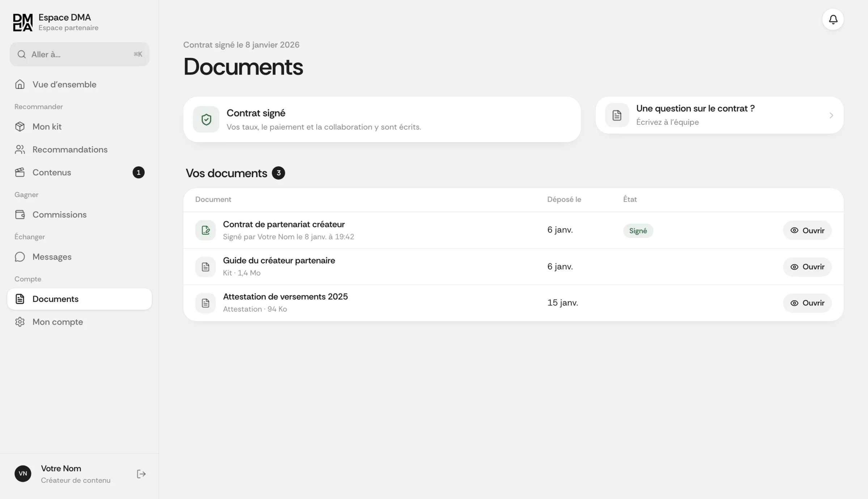Click Une question sur le contrat link
Image resolution: width=868 pixels, height=499 pixels.
point(720,115)
